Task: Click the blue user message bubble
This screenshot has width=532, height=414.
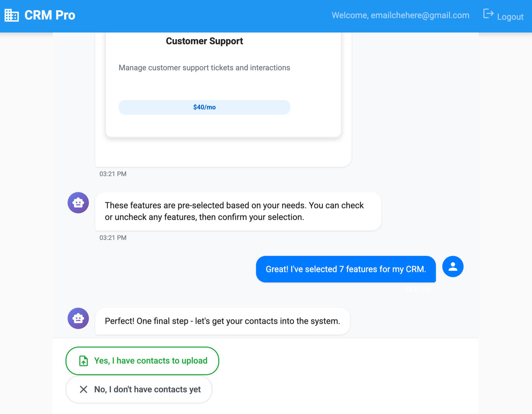Action: click(345, 269)
